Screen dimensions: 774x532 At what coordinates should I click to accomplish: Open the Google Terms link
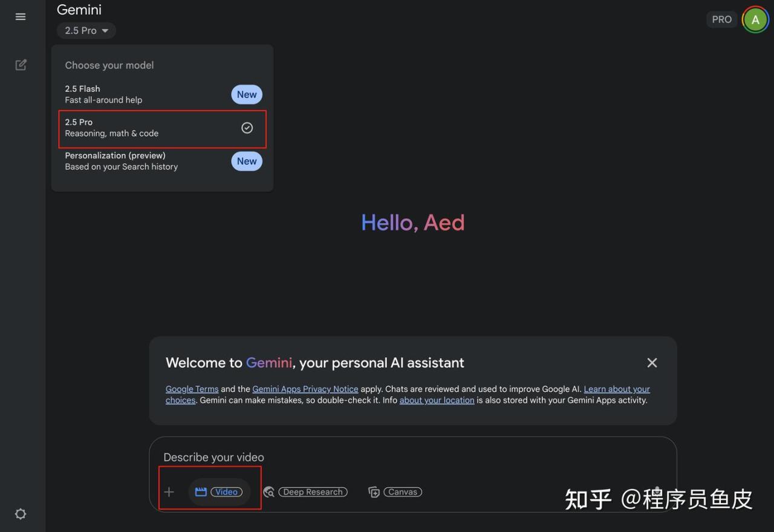[x=192, y=389]
